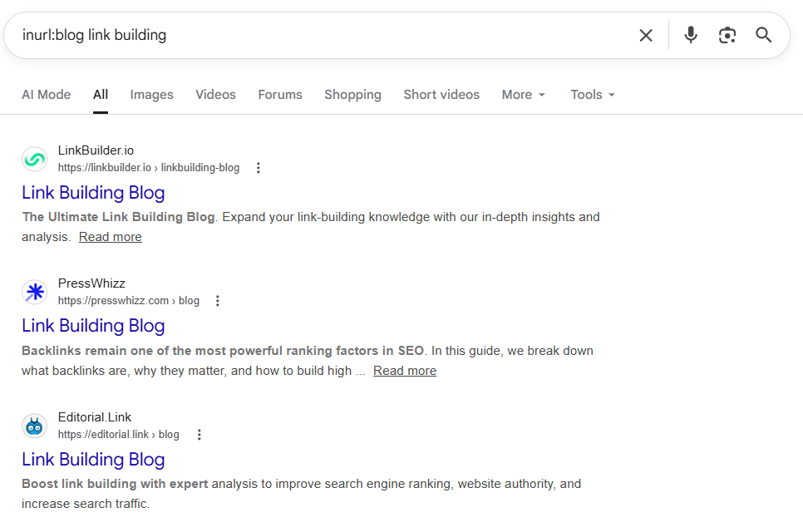Open the three-dot menu on LinkBuilder.io result
The image size is (803, 532).
coord(258,167)
